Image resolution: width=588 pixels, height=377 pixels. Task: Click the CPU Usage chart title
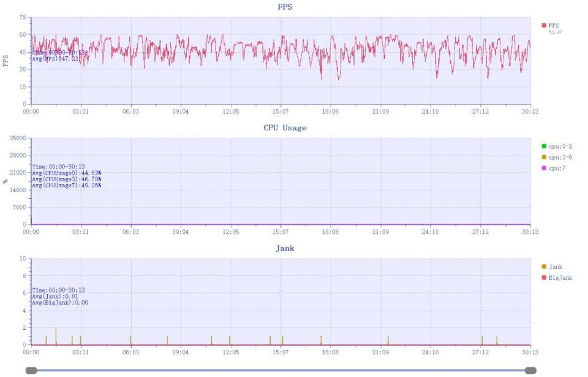[285, 128]
